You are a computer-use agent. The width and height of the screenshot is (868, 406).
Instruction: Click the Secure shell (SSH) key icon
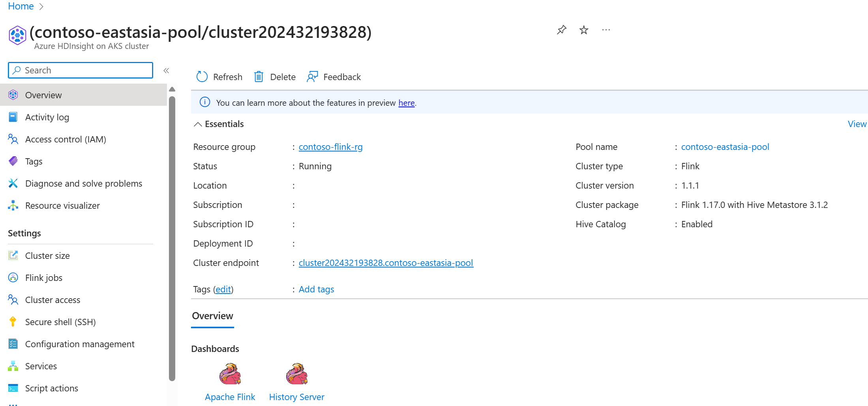point(13,322)
